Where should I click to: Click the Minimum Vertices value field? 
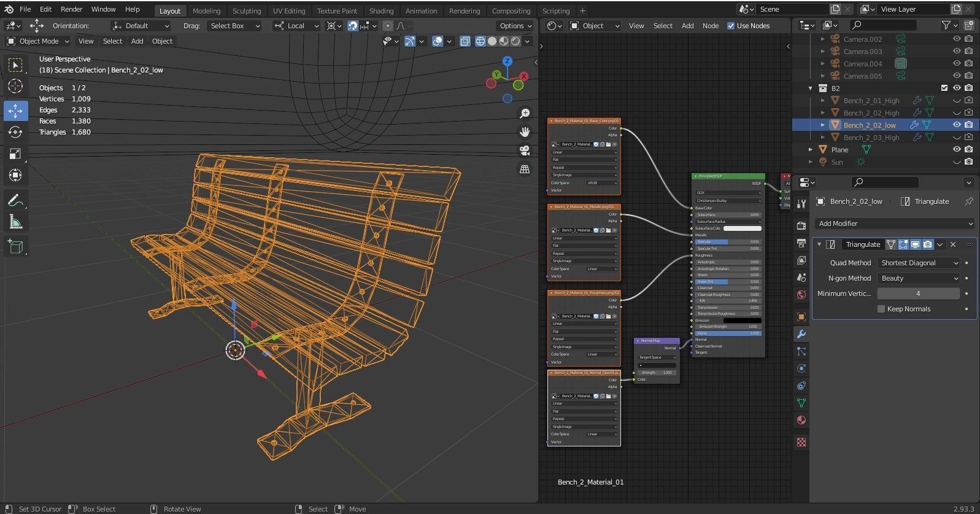click(918, 294)
